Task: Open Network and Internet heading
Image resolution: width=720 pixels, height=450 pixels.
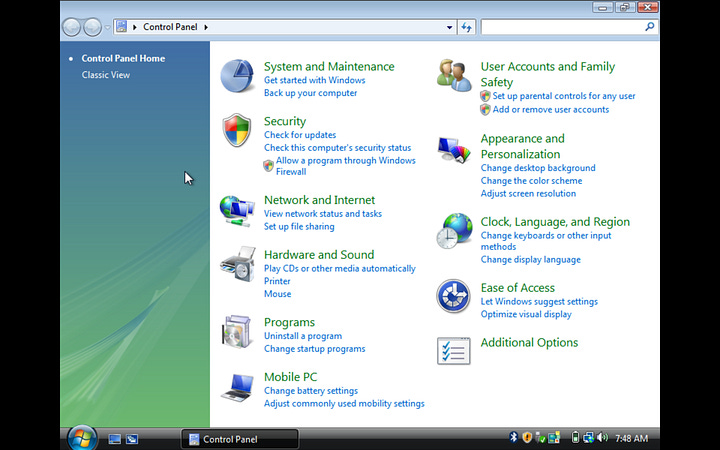Action: [319, 200]
